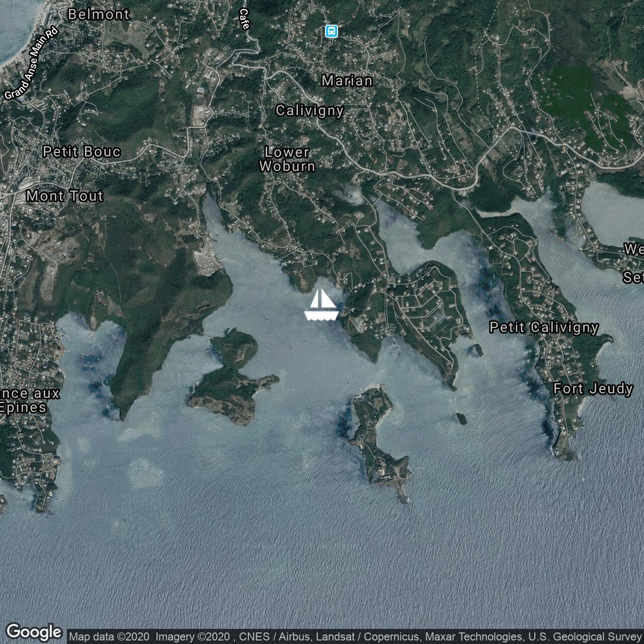This screenshot has height=644, width=644.
Task: Select the Petit Bouc label
Action: pyautogui.click(x=82, y=152)
